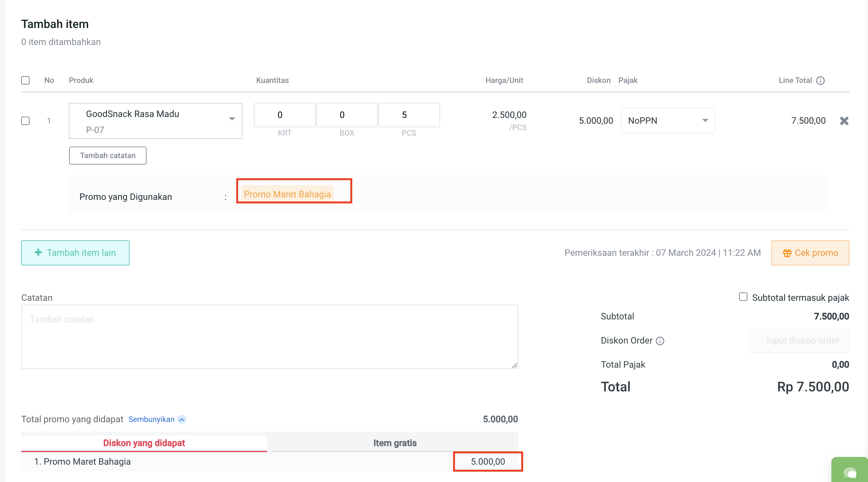Collapse promo details via Sembunyikan

tap(152, 419)
